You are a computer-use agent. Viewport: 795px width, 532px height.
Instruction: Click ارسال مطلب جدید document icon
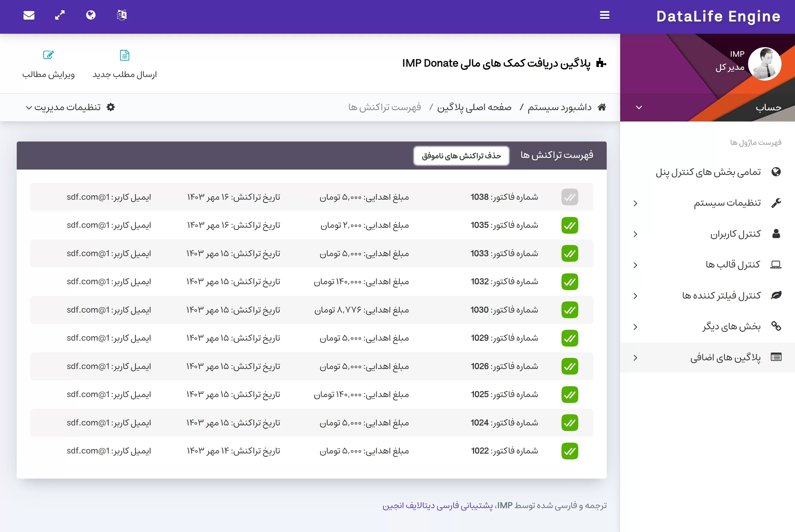(125, 55)
